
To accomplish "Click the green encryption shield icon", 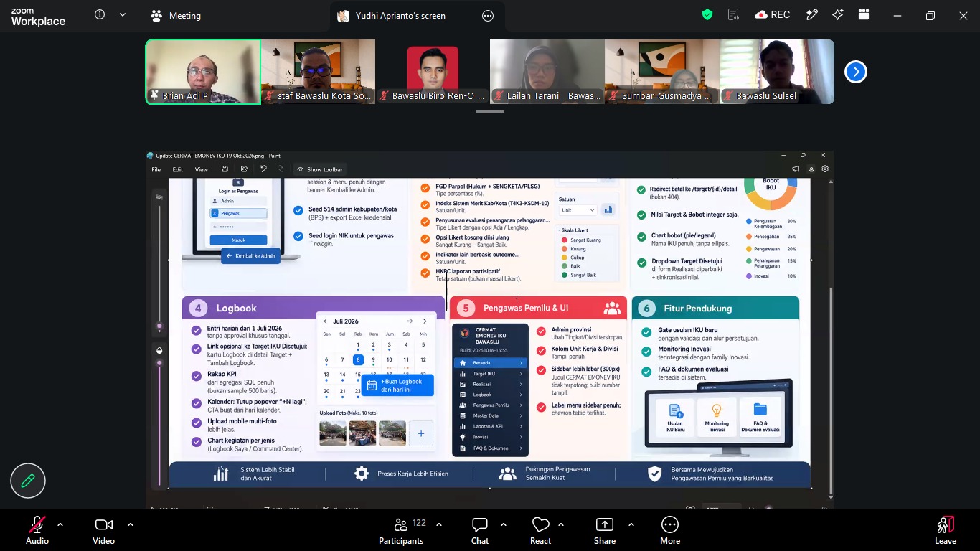I will pos(707,15).
